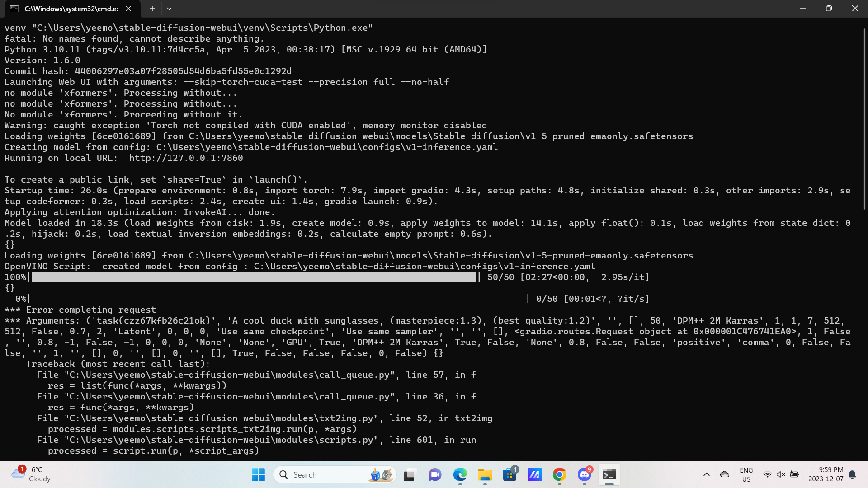The image size is (868, 488).
Task: Open the Windows Start menu
Action: coord(258,475)
